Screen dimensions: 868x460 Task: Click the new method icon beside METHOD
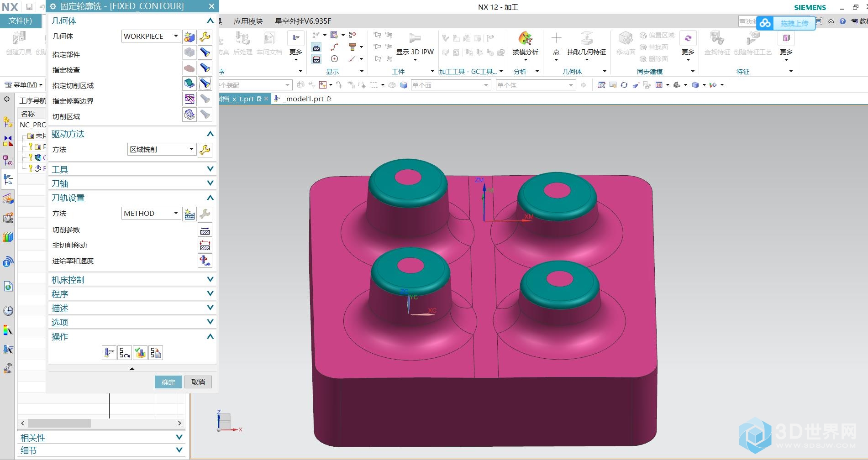(x=189, y=214)
